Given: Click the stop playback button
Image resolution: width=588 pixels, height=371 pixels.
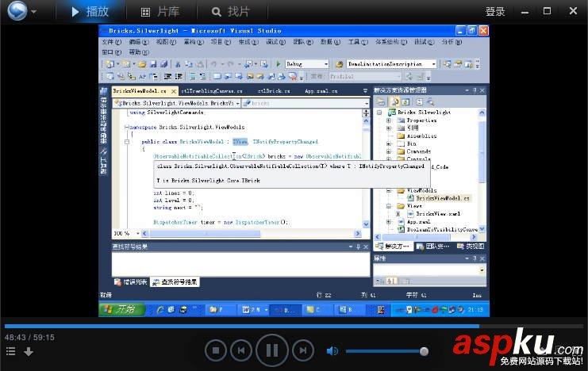Looking at the screenshot, I should point(215,350).
